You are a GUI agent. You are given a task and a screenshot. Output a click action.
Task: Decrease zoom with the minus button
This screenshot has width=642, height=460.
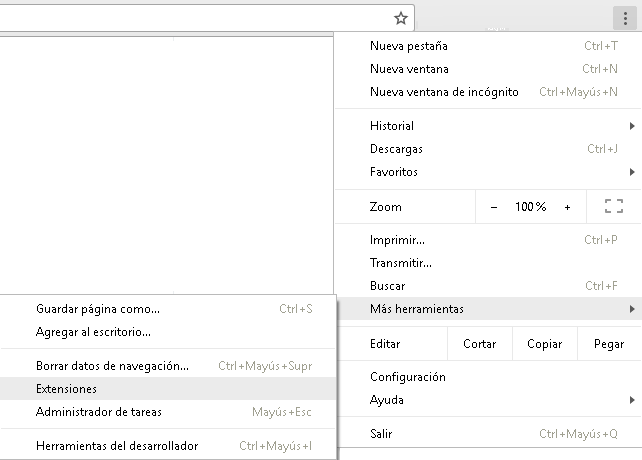tap(494, 207)
